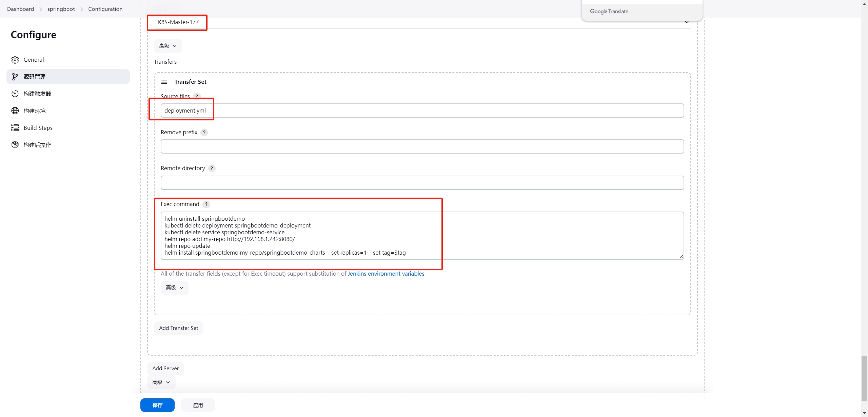The image size is (868, 417).
Task: Click the build triggers clock icon
Action: (15, 94)
